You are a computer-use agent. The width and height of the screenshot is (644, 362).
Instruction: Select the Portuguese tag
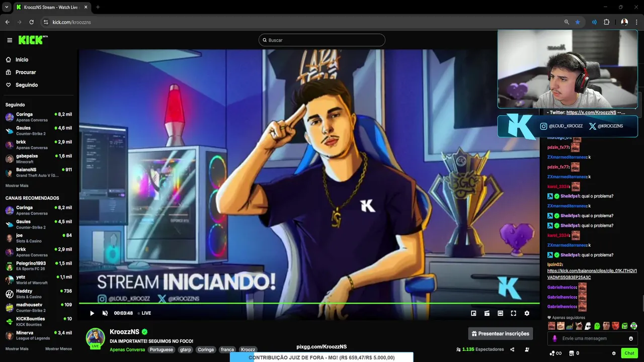point(162,349)
